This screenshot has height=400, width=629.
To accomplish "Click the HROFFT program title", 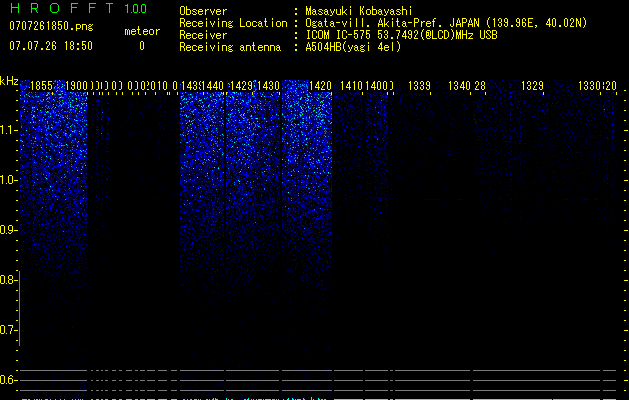I will (x=62, y=8).
